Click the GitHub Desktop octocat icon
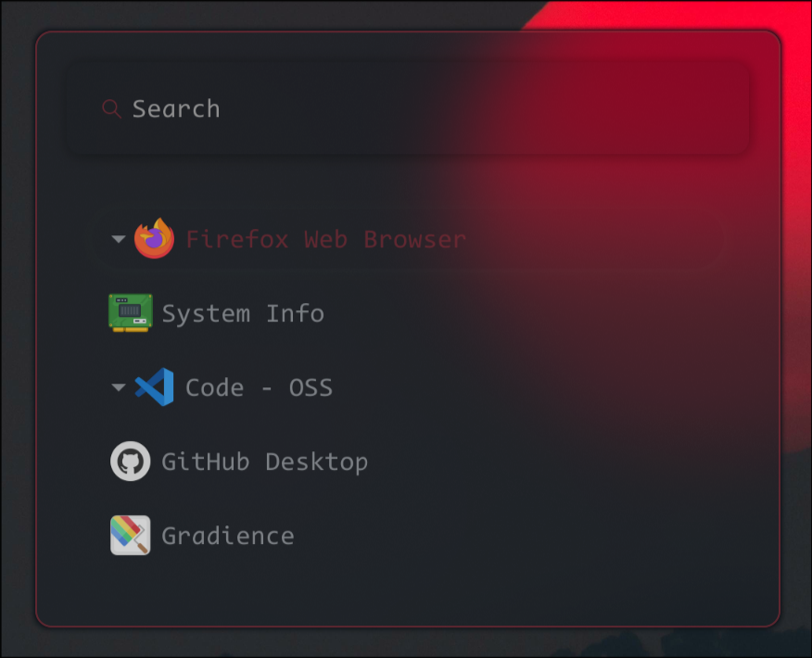This screenshot has height=658, width=812. tap(130, 462)
